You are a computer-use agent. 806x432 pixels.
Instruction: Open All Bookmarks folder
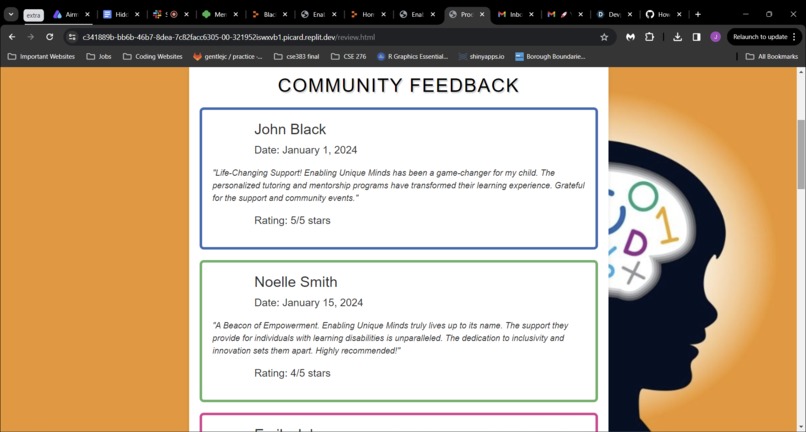pyautogui.click(x=772, y=57)
